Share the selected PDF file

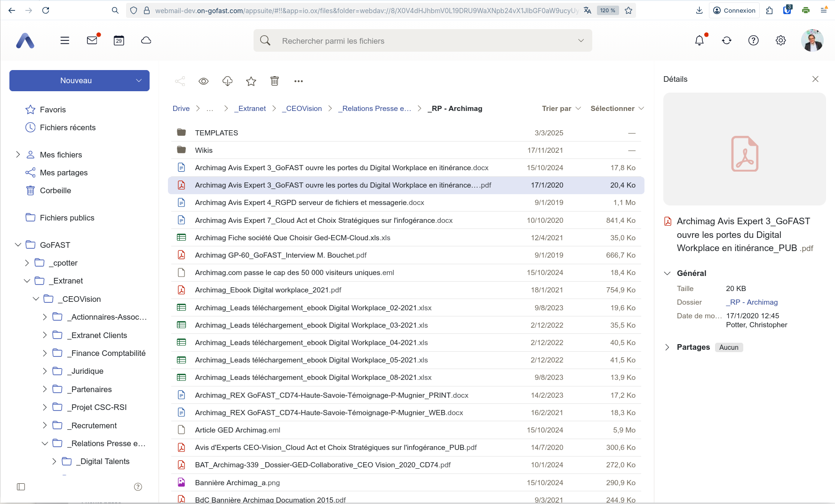[180, 81]
